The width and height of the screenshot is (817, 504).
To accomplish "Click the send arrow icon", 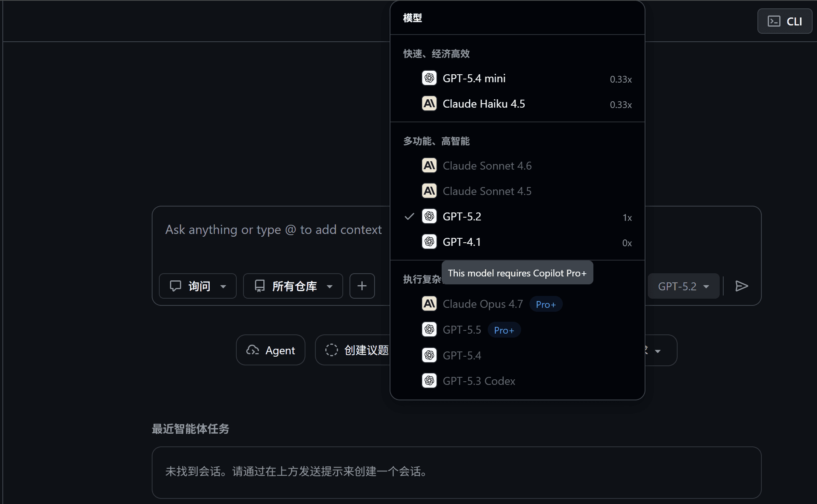I will coord(742,286).
